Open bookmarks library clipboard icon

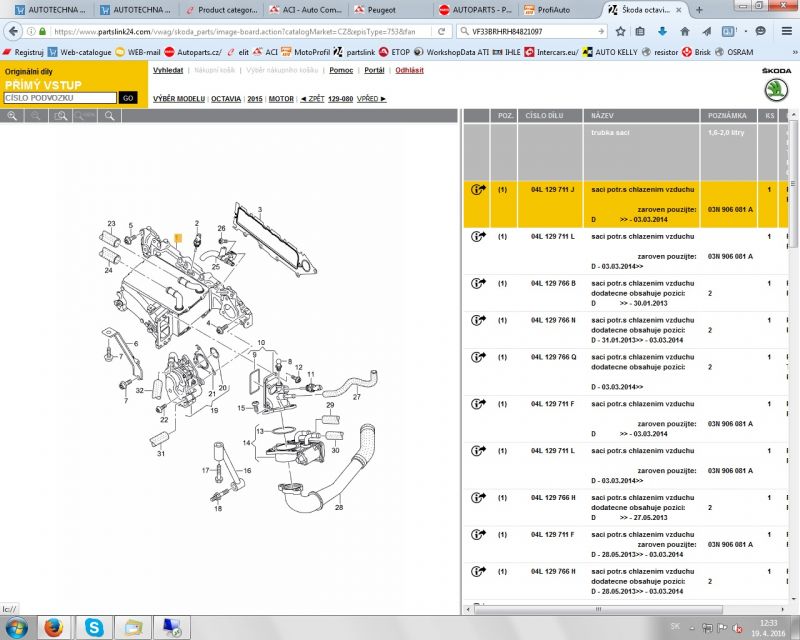[640, 31]
